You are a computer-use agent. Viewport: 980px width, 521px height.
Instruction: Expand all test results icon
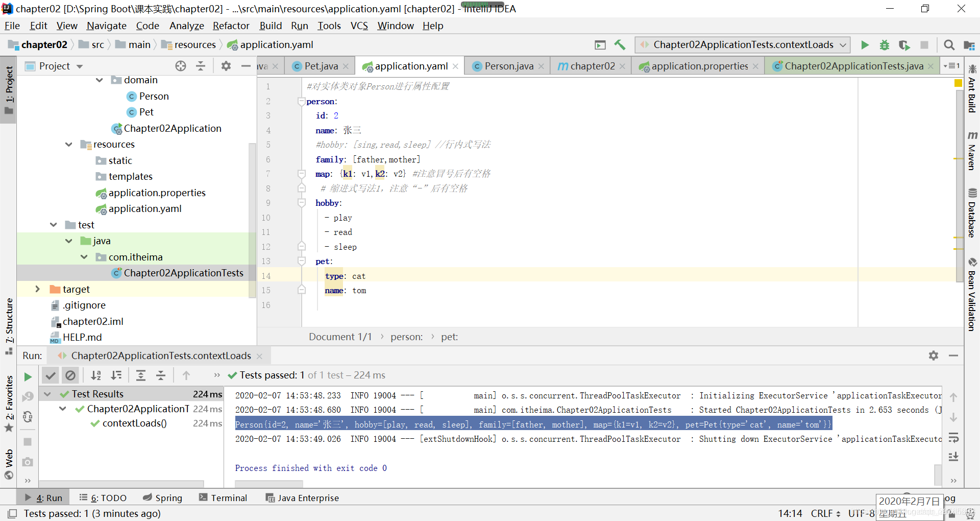click(141, 375)
